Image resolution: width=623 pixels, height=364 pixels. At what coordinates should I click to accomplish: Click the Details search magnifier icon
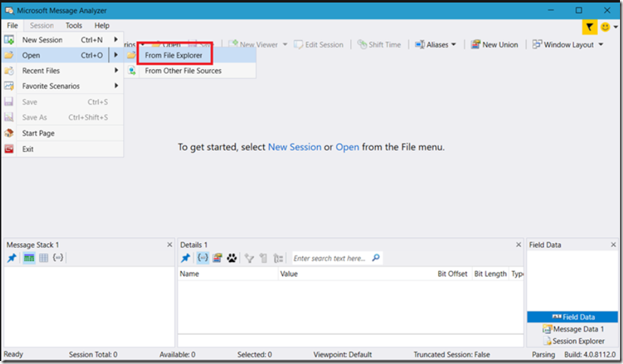pyautogui.click(x=376, y=258)
